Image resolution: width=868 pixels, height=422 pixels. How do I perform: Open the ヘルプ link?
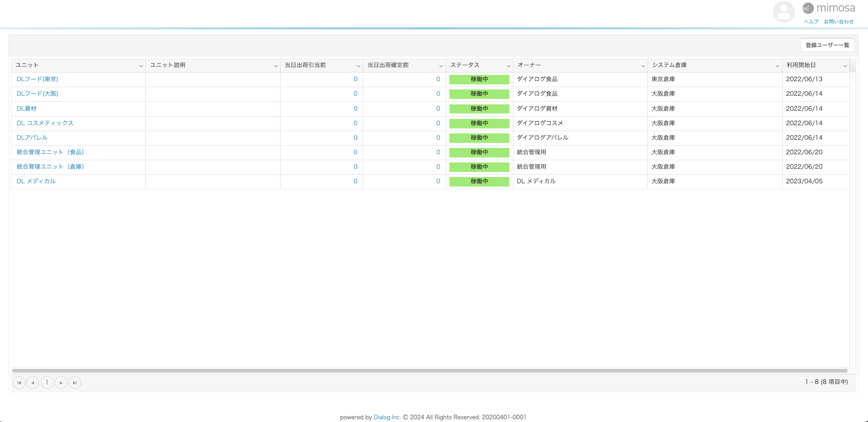coord(811,21)
